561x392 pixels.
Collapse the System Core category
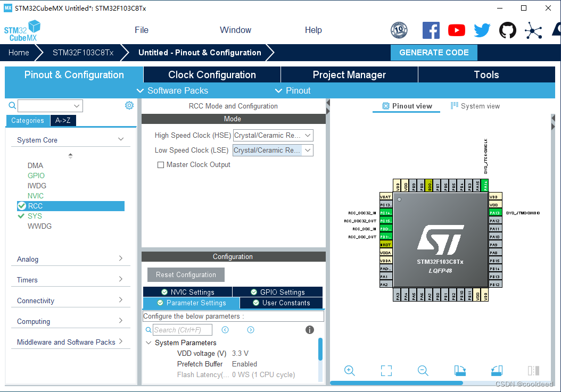click(121, 139)
